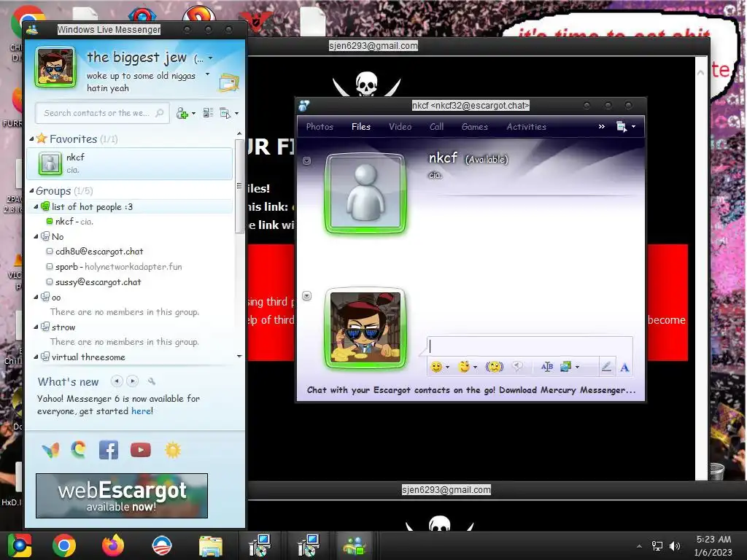Screen dimensions: 747x560
Task: Select nkcf in Favorites
Action: pyautogui.click(x=130, y=163)
